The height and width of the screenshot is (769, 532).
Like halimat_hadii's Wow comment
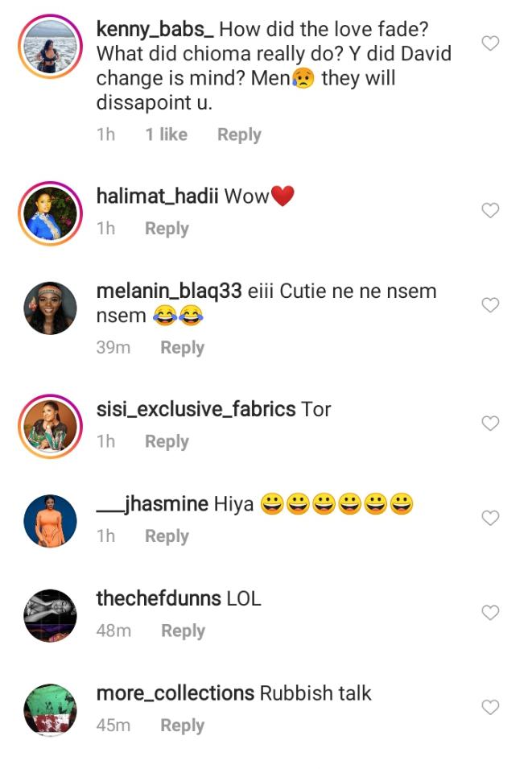click(490, 210)
